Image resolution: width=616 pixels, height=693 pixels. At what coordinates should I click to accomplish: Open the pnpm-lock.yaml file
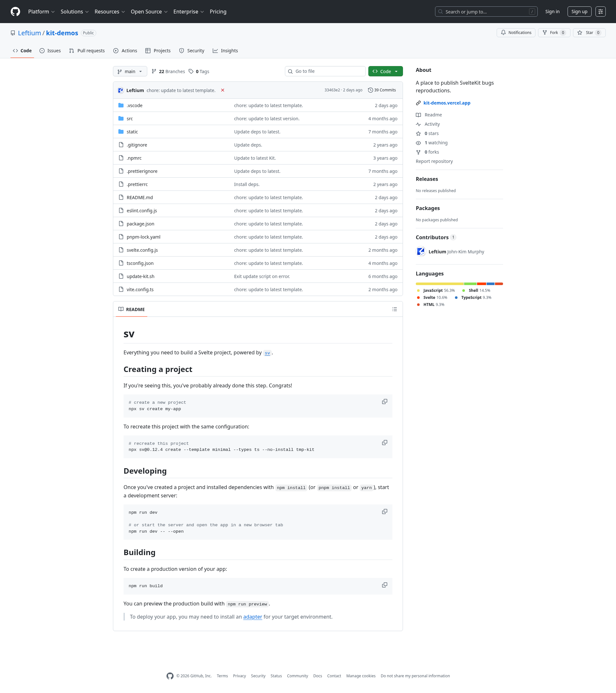coord(143,237)
